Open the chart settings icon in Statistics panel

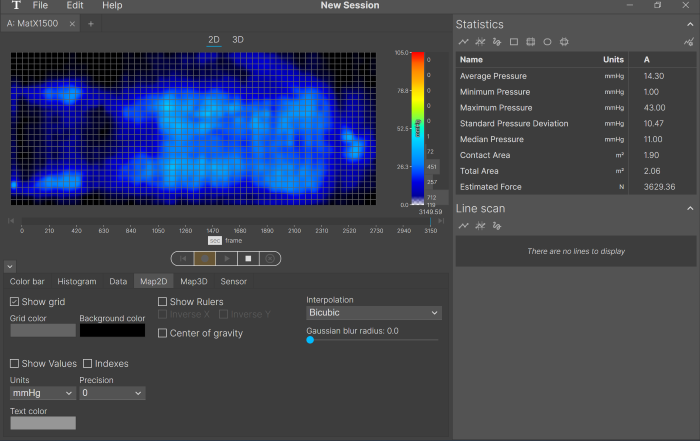[x=688, y=42]
